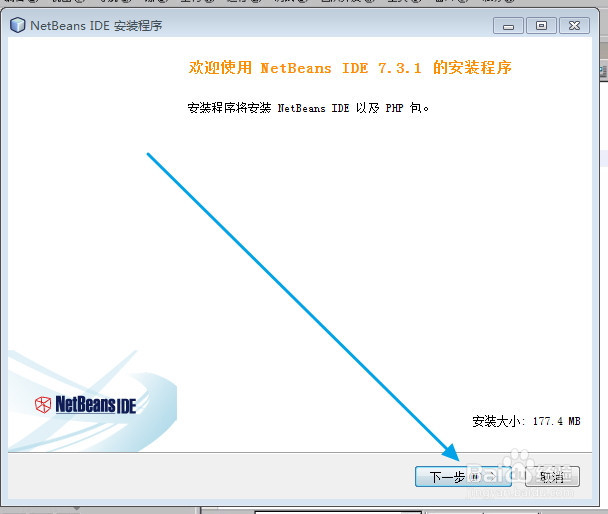The image size is (608, 514).
Task: Click the 取消 (Cancel) button
Action: point(552,476)
